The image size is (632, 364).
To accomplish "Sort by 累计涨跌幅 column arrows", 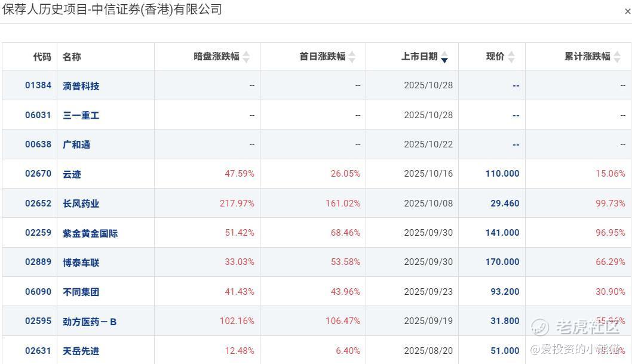I will [x=617, y=57].
